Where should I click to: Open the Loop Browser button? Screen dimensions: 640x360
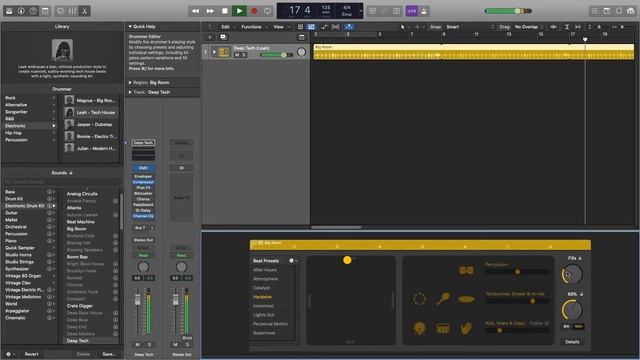coord(619,11)
